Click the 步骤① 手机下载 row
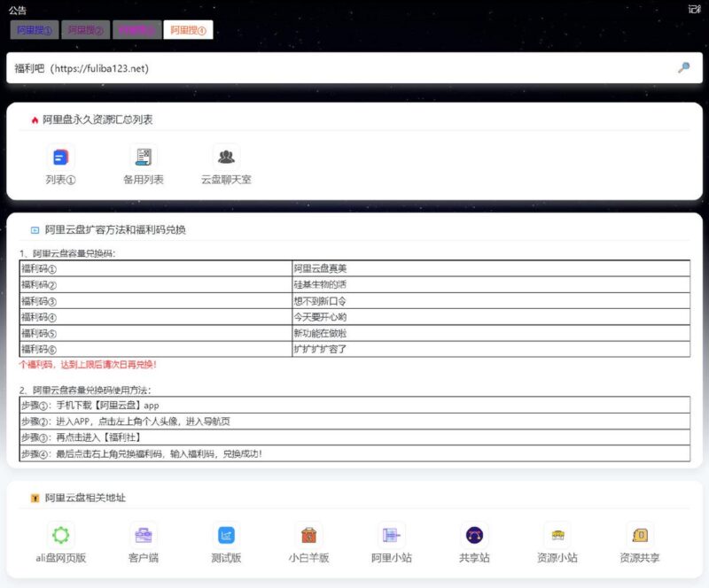The height and width of the screenshot is (588, 709). 354,405
